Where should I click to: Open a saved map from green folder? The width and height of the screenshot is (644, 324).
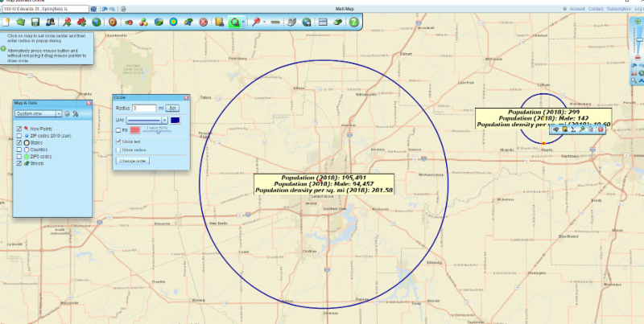pyautogui.click(x=21, y=23)
